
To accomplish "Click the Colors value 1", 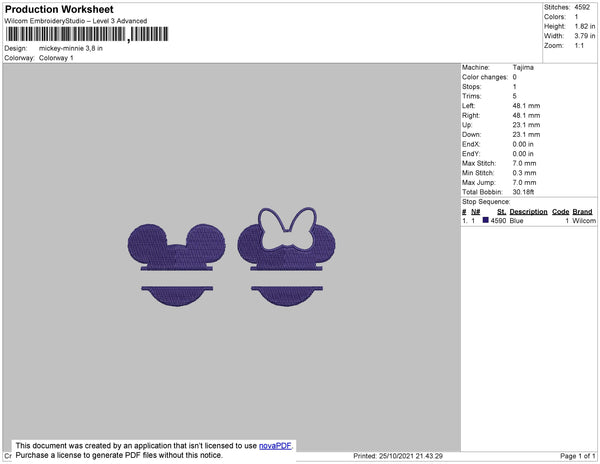I will pos(576,17).
